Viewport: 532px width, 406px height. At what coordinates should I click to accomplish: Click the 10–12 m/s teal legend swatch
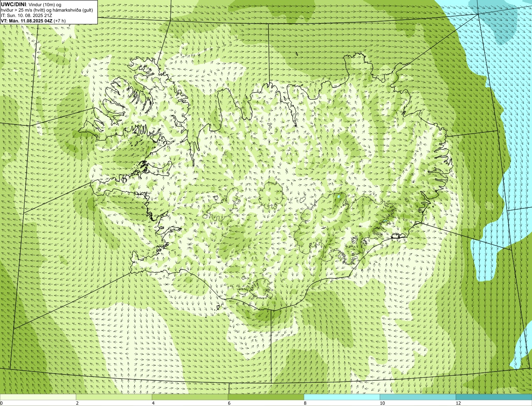tap(418, 397)
